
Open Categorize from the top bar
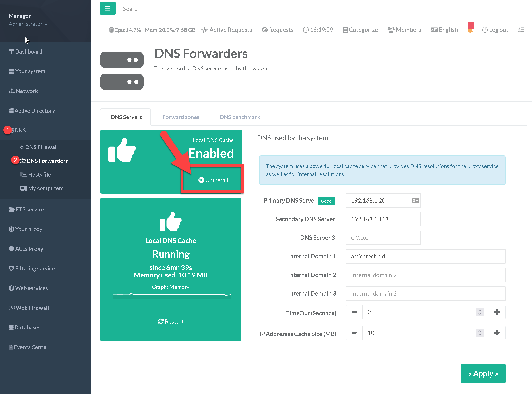coord(360,30)
